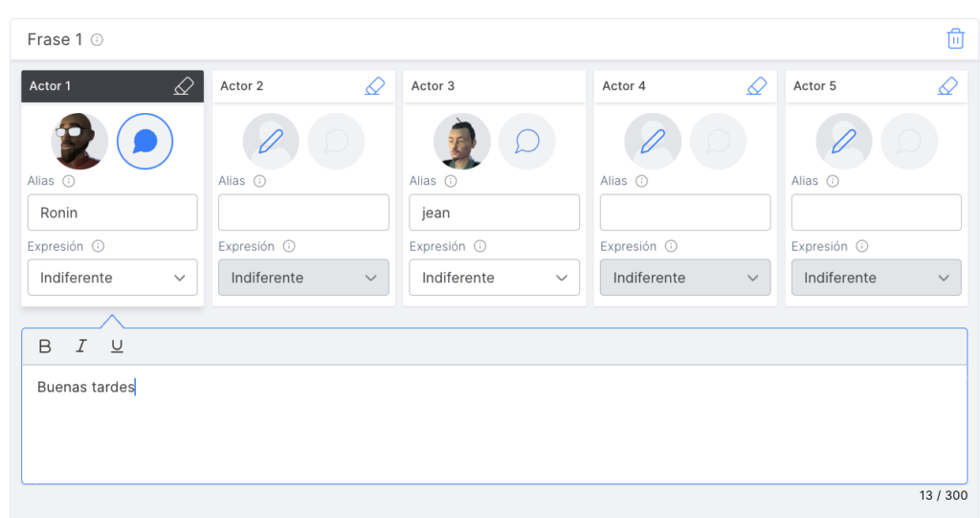Click the eraser icon for Actor 1
This screenshot has height=518, width=980.
(184, 86)
